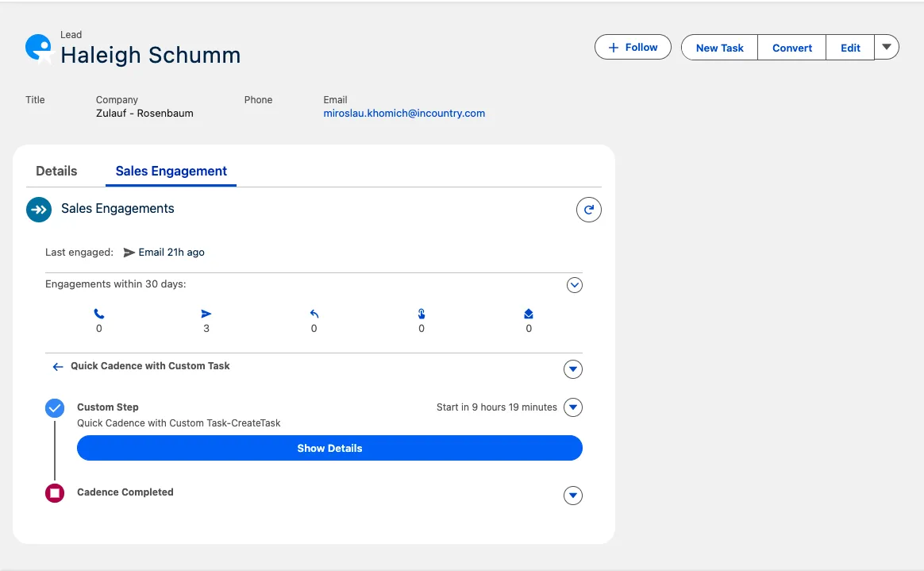Click the link clicks engagement icon
The height and width of the screenshot is (571, 924).
click(422, 314)
